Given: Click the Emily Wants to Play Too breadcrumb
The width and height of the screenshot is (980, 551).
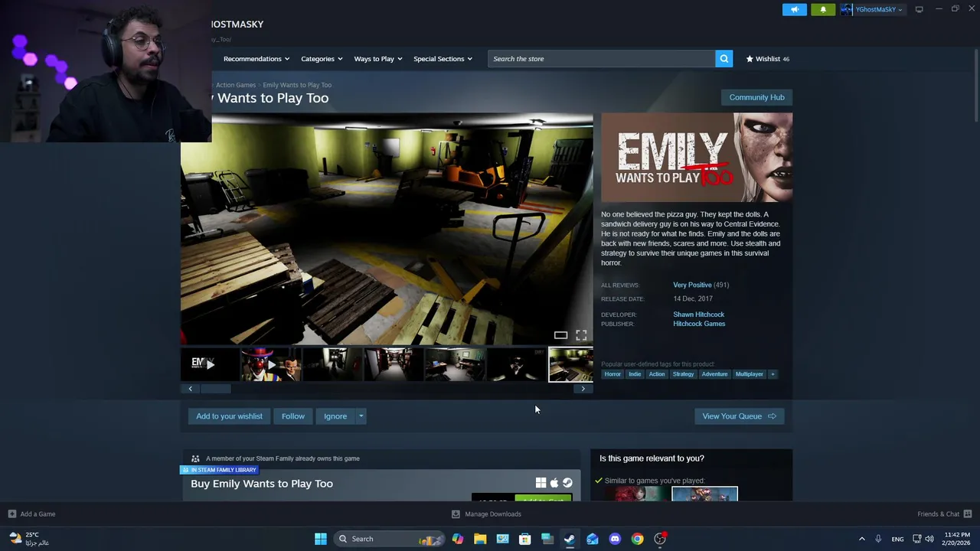Looking at the screenshot, I should tap(297, 85).
